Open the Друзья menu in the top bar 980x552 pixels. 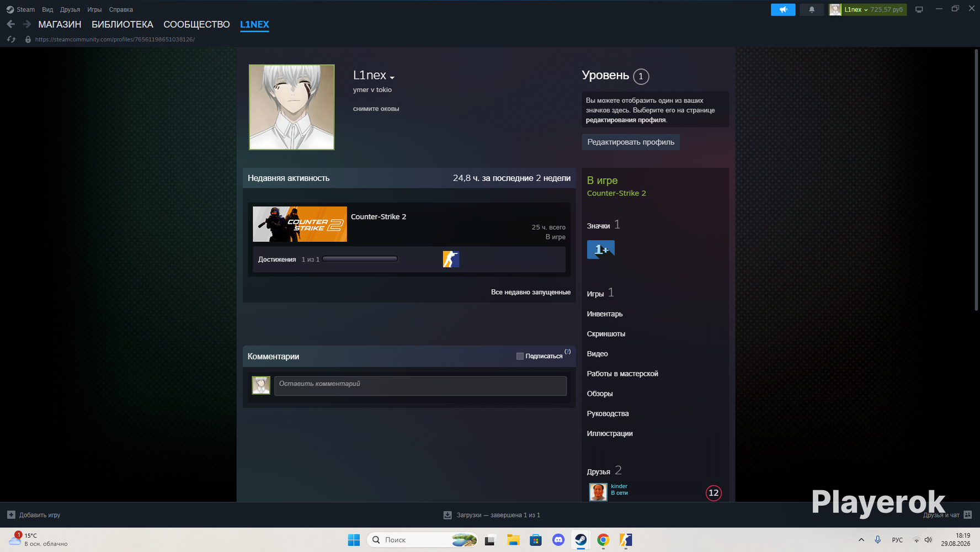[70, 9]
